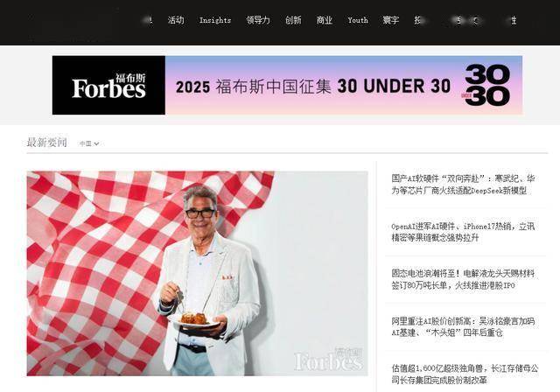Go to the 寰宇 section
The width and height of the screenshot is (560, 392).
(x=391, y=20)
